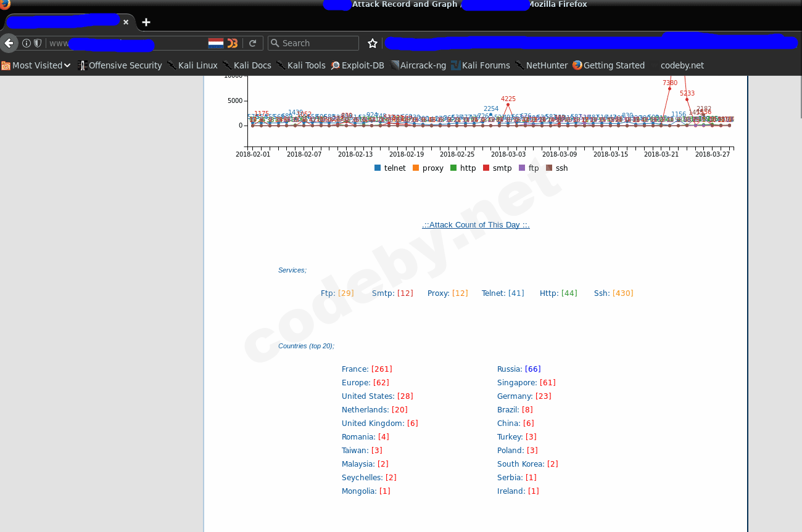The height and width of the screenshot is (532, 802).
Task: Click the Netherlands flag icon in the address bar
Action: [215, 43]
